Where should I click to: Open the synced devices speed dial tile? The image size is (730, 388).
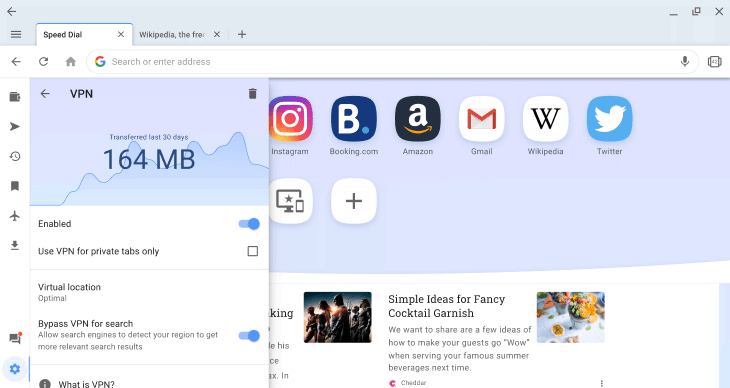pyautogui.click(x=291, y=201)
